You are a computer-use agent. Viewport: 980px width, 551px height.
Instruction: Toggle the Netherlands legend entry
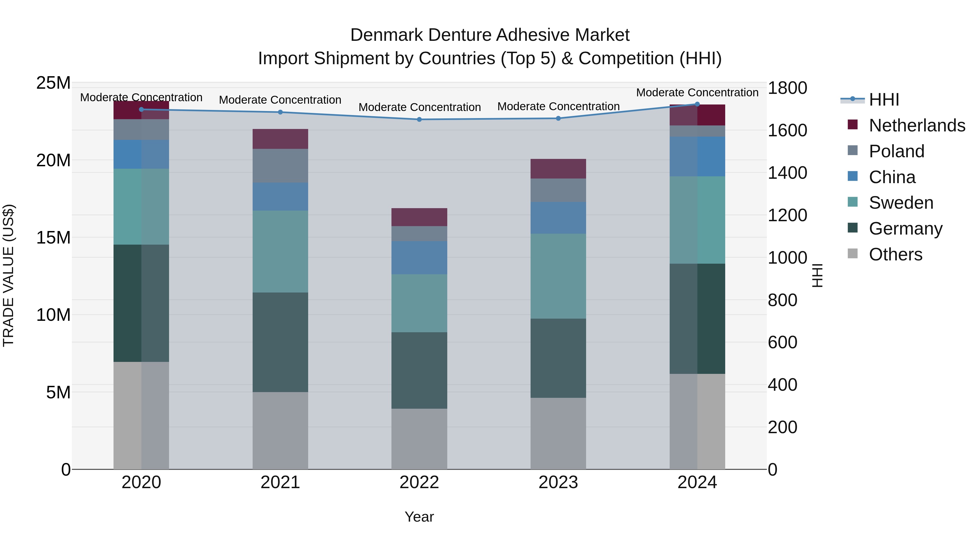906,125
